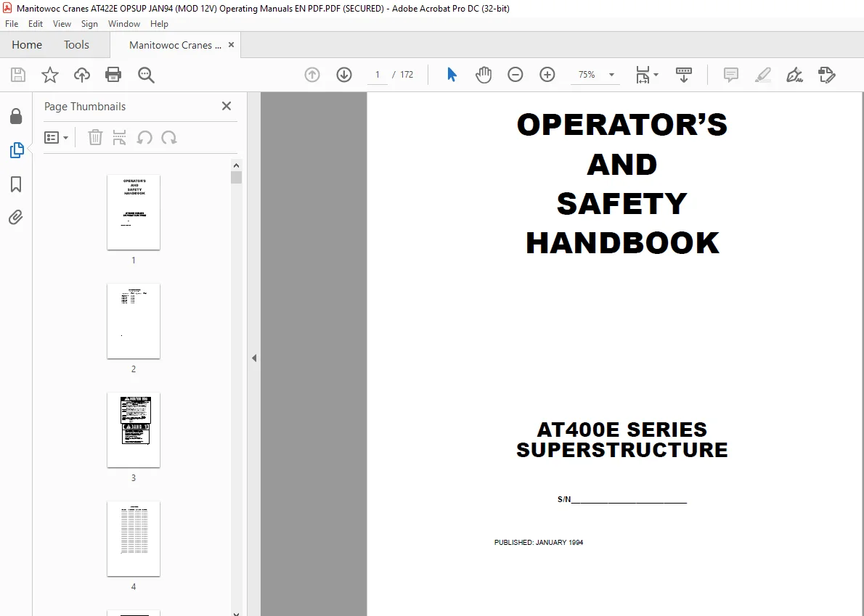Click the upload to cloud icon
The height and width of the screenshot is (616, 864).
tap(82, 75)
